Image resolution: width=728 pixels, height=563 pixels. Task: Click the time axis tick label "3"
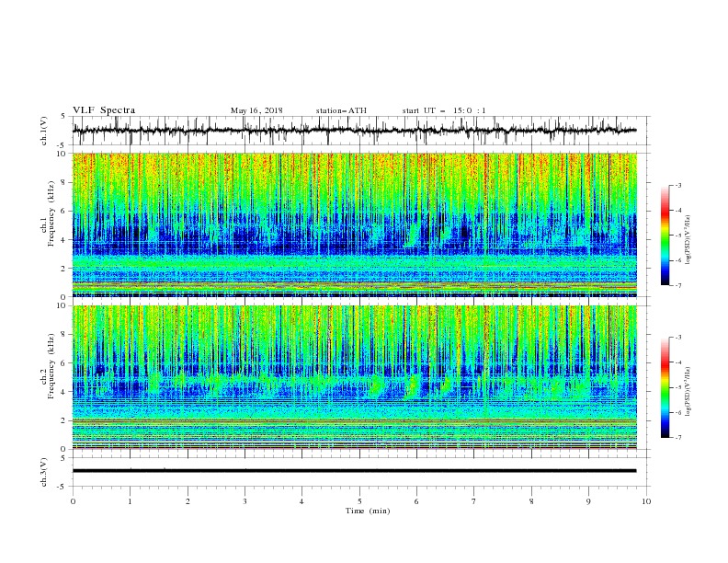click(245, 501)
